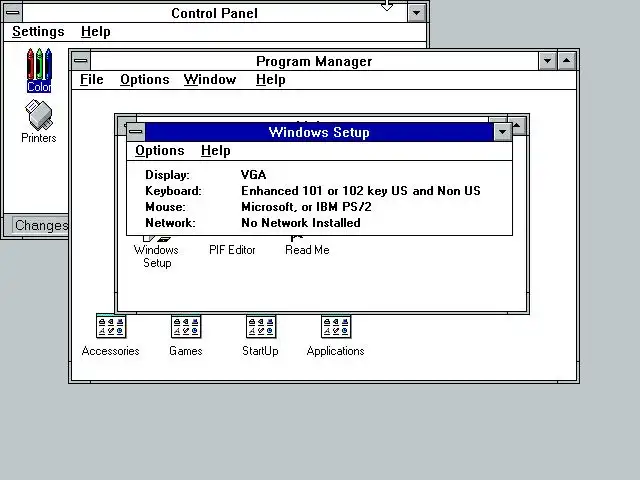Open Options menu in Windows Setup

click(160, 151)
